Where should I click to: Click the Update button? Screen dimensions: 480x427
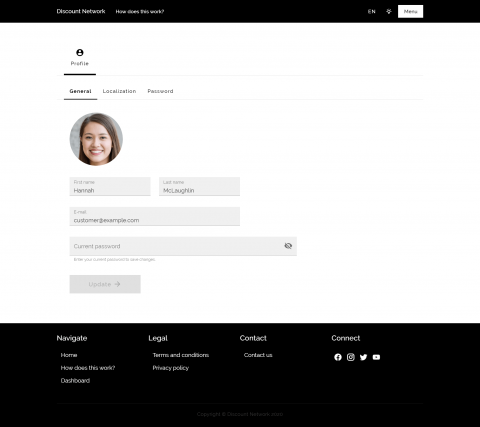coord(105,284)
